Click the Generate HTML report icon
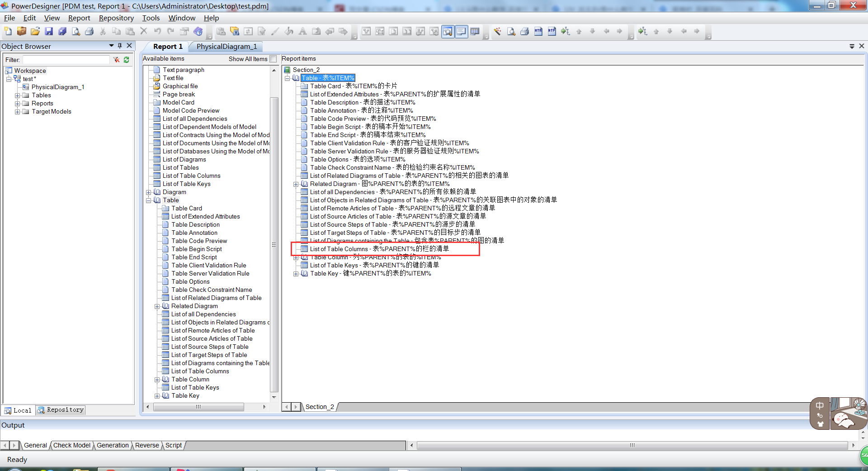The height and width of the screenshot is (471, 868). click(538, 31)
